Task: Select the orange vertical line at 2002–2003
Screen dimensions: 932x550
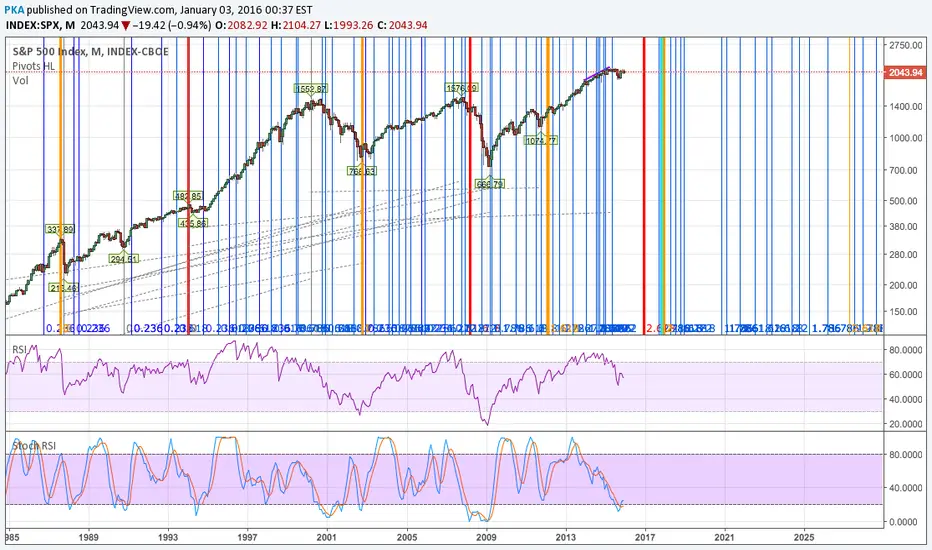Action: [362, 186]
